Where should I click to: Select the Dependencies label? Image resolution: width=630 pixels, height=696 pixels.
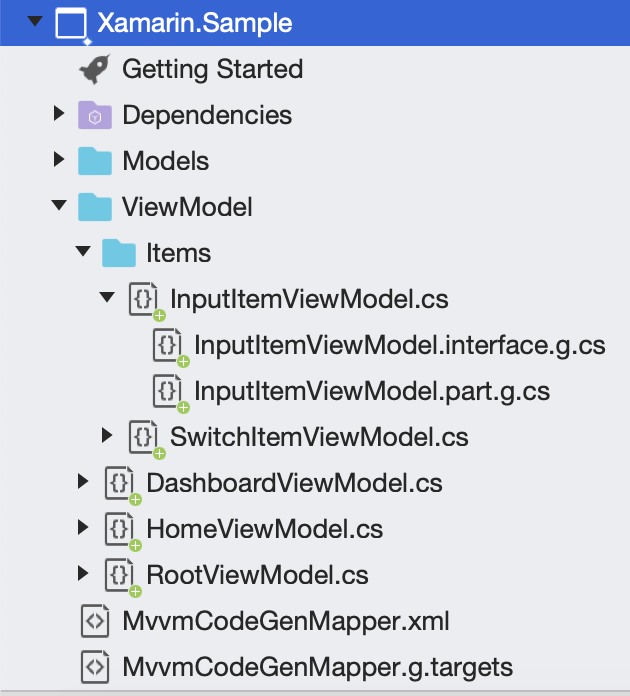[x=207, y=115]
